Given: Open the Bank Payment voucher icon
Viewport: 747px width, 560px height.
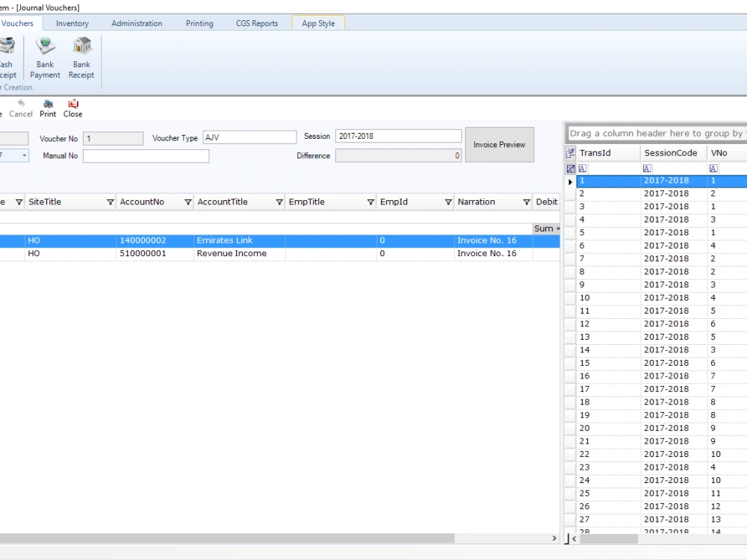Looking at the screenshot, I should coord(46,57).
